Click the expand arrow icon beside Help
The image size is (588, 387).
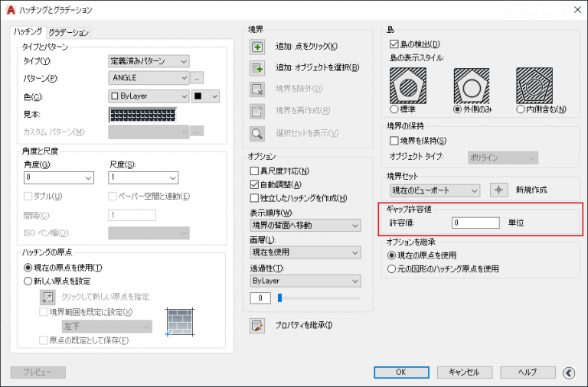pos(568,372)
